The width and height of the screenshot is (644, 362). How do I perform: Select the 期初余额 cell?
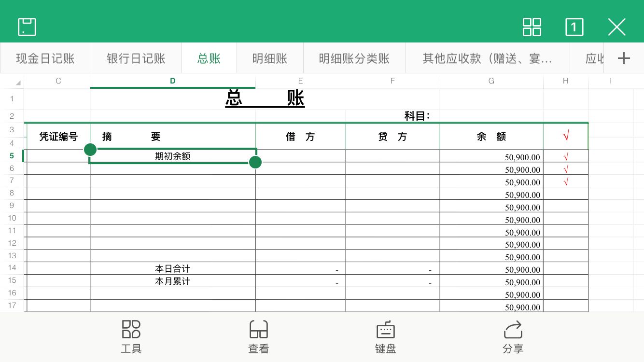pos(172,155)
